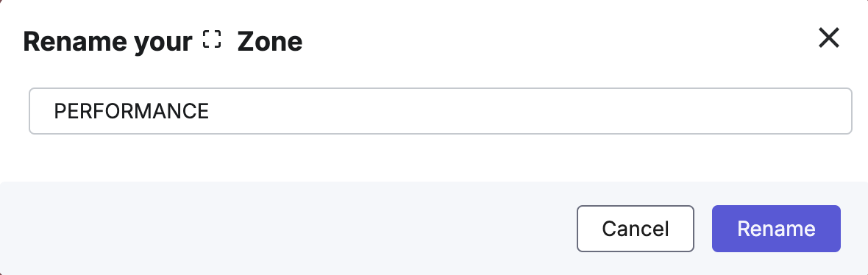
Task: Click inside the rounded zone name textbox
Action: point(440,111)
